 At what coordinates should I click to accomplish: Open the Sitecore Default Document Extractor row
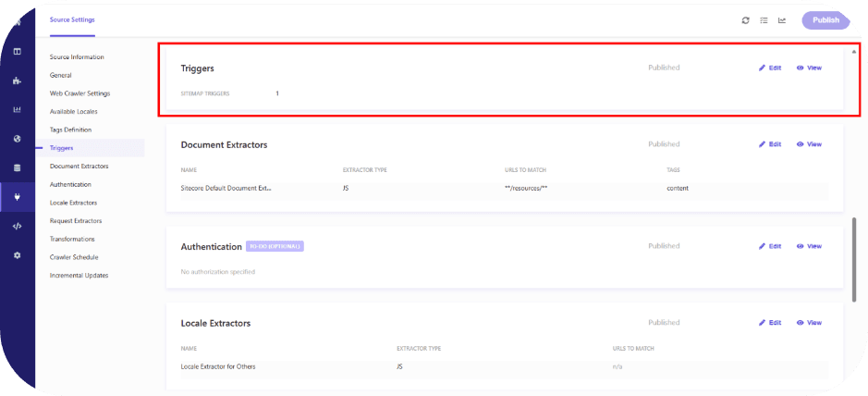226,188
